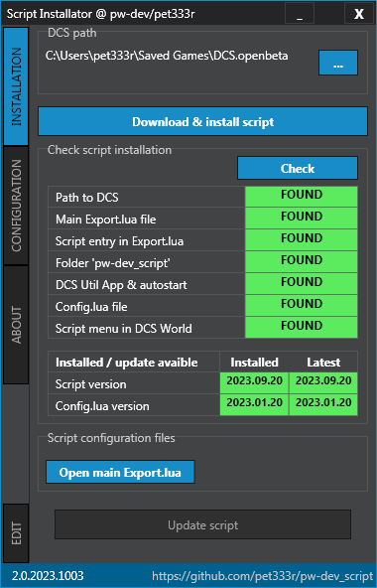Click FOUND status for Config.lua file
This screenshot has height=588, width=377.
(x=302, y=305)
